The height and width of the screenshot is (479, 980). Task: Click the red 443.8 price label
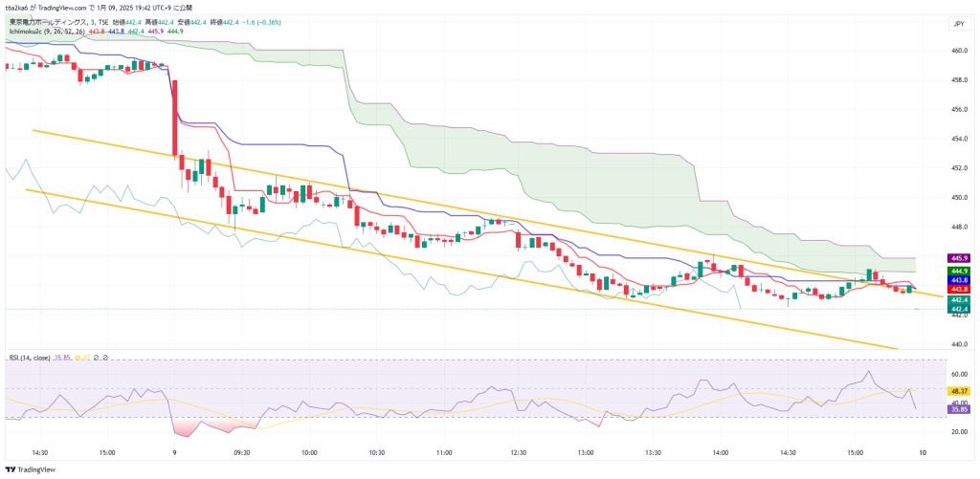click(x=959, y=289)
